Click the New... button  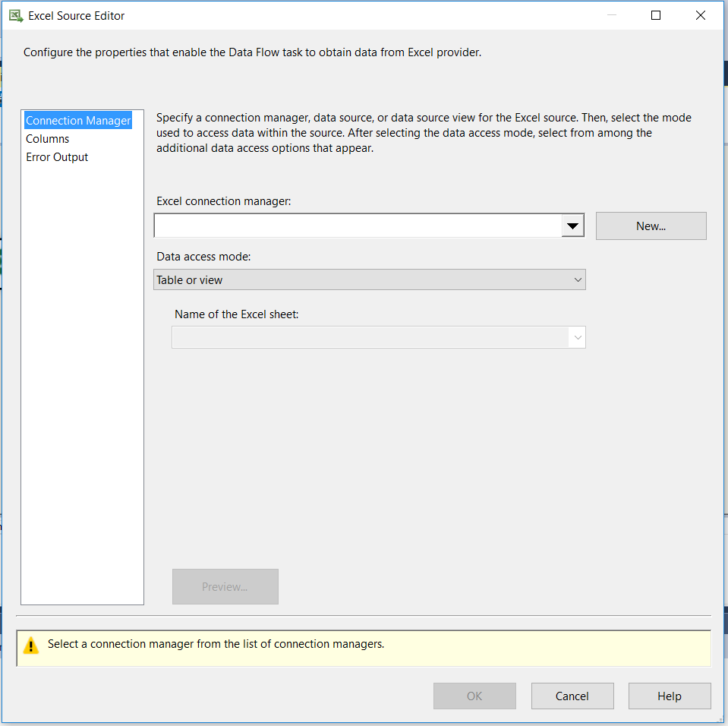pos(651,226)
